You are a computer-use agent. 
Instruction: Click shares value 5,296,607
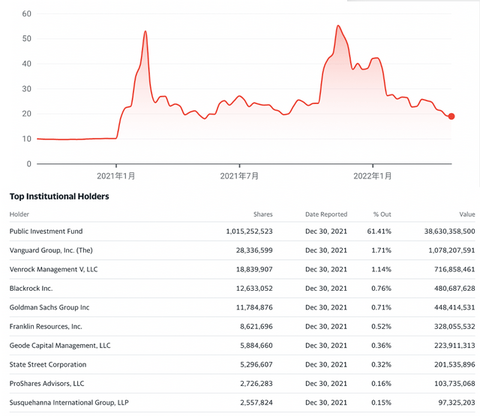256,364
